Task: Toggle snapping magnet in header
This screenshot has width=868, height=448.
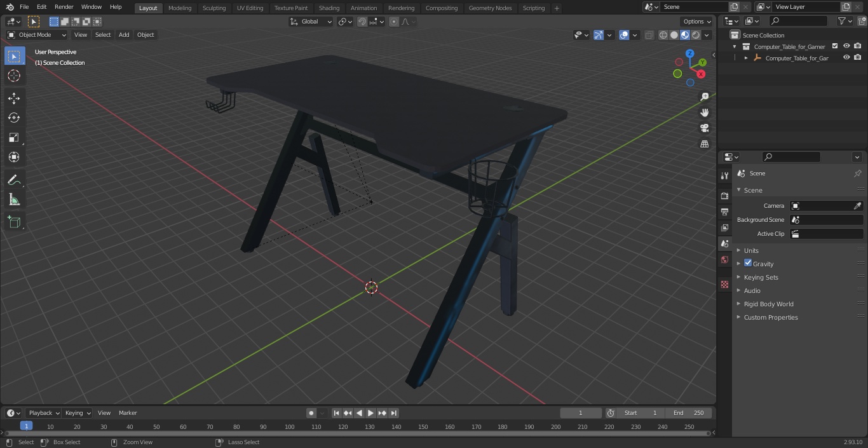Action: (362, 22)
